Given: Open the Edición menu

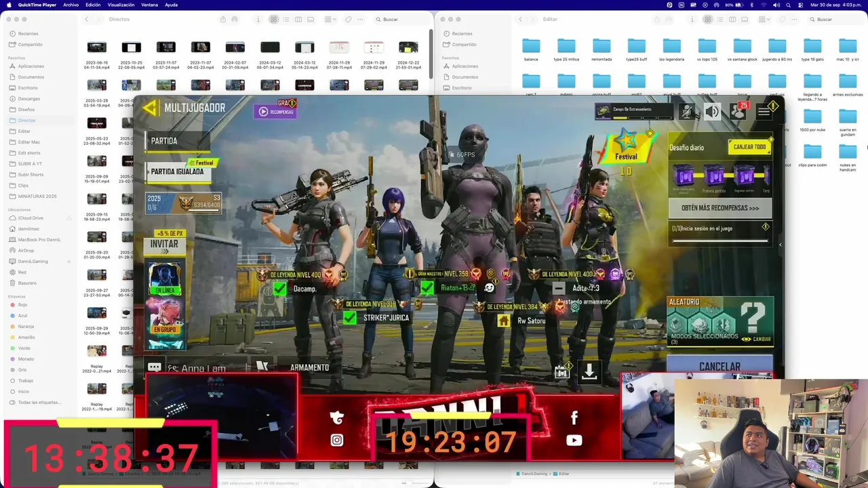Looking at the screenshot, I should point(93,5).
